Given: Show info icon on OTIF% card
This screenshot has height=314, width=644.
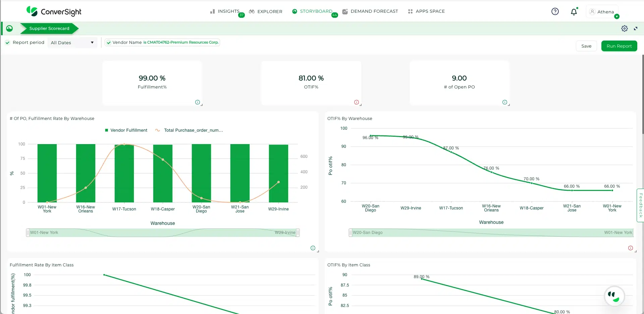Looking at the screenshot, I should coord(356,102).
